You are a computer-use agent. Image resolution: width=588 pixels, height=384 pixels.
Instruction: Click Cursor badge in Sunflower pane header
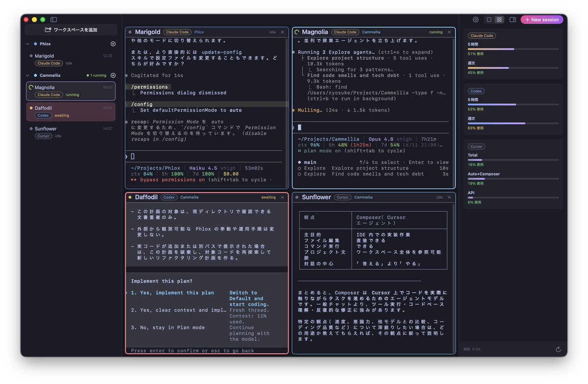[x=343, y=197]
